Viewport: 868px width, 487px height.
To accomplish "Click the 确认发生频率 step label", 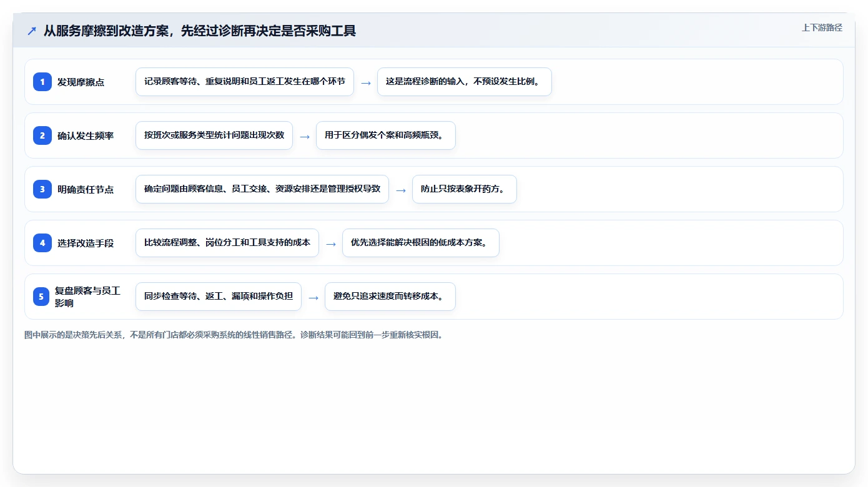I will coord(86,135).
